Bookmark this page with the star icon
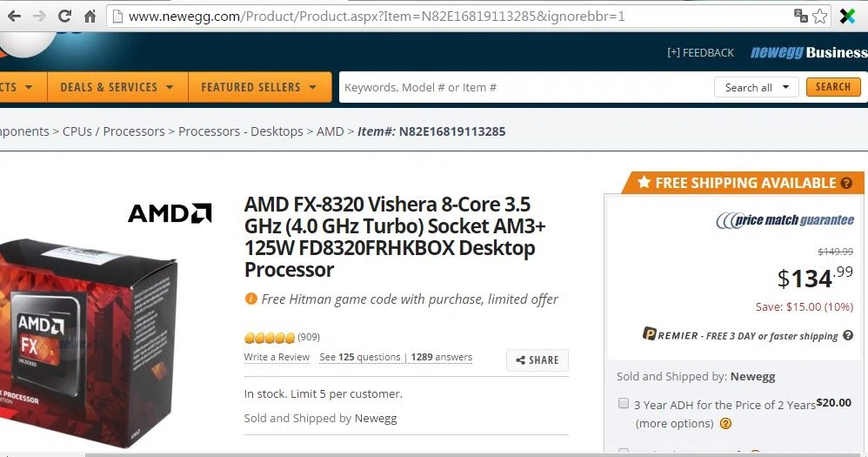868x457 pixels. (820, 16)
